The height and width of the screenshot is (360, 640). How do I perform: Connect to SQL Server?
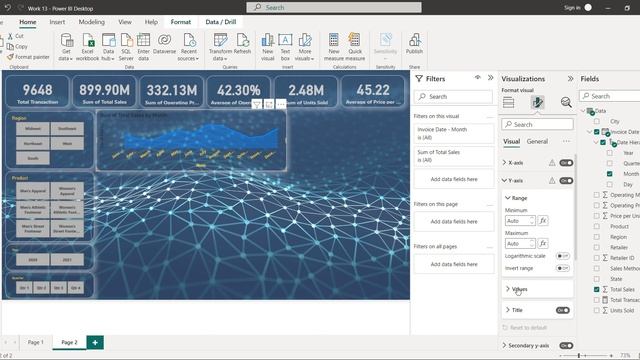(x=126, y=47)
